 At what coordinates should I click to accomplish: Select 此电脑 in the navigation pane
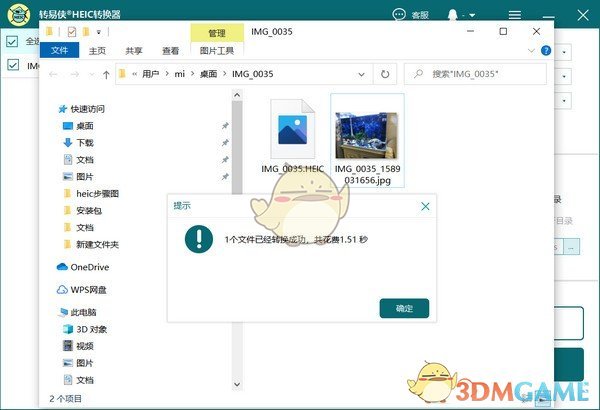[x=77, y=312]
